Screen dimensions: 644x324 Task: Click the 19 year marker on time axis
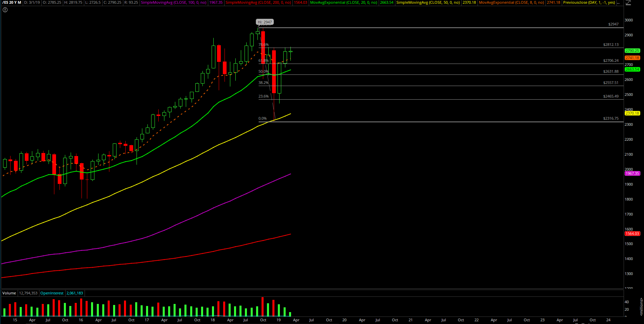point(279,320)
